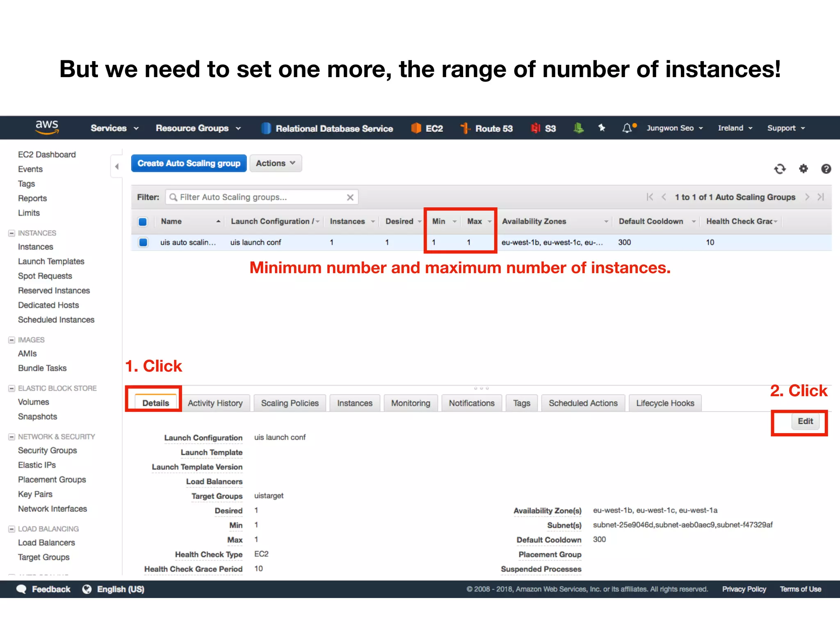Click the language globe icon
This screenshot has height=630, width=840.
(x=87, y=589)
